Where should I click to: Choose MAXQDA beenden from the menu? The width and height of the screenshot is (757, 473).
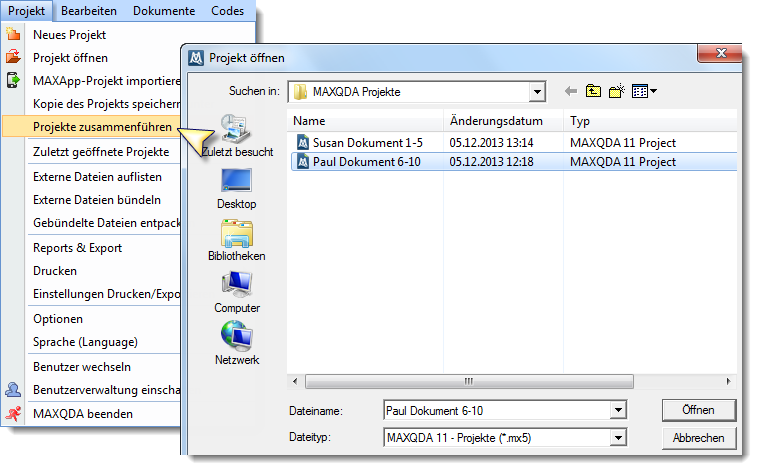82,413
